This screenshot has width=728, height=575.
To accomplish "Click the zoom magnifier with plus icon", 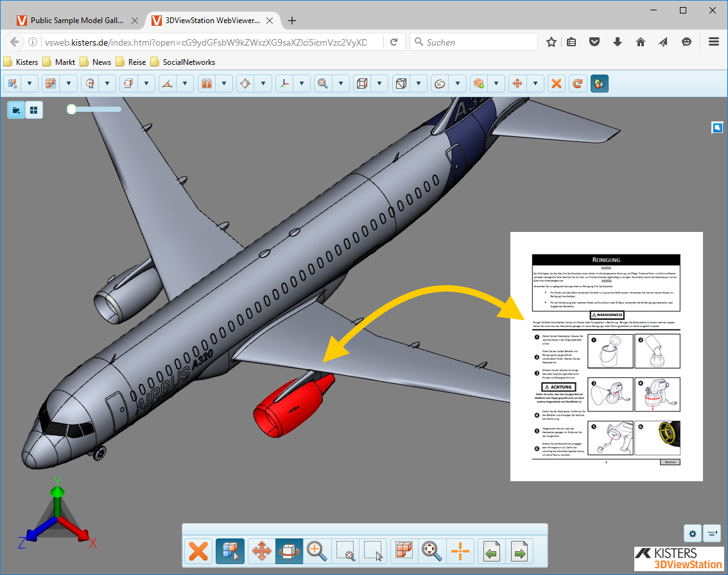I will pyautogui.click(x=316, y=551).
